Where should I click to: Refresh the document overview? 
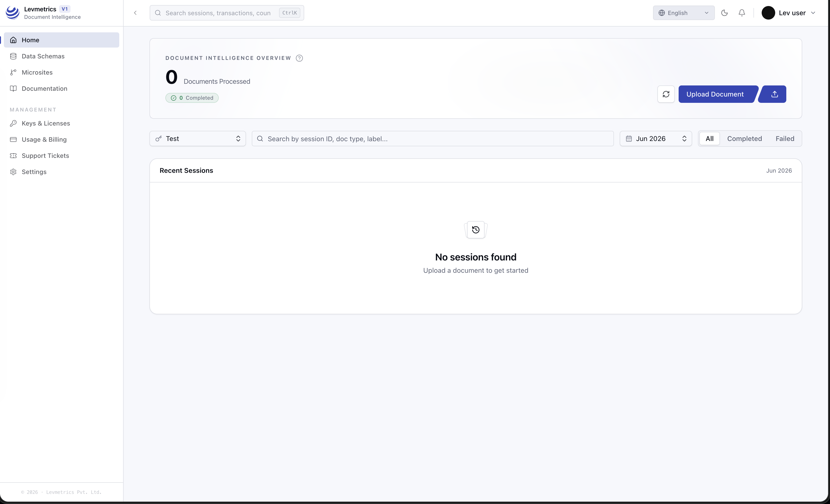tap(666, 94)
